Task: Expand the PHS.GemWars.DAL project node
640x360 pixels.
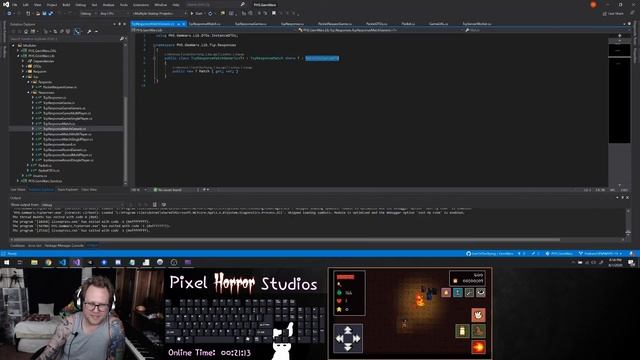Action: (x=18, y=51)
